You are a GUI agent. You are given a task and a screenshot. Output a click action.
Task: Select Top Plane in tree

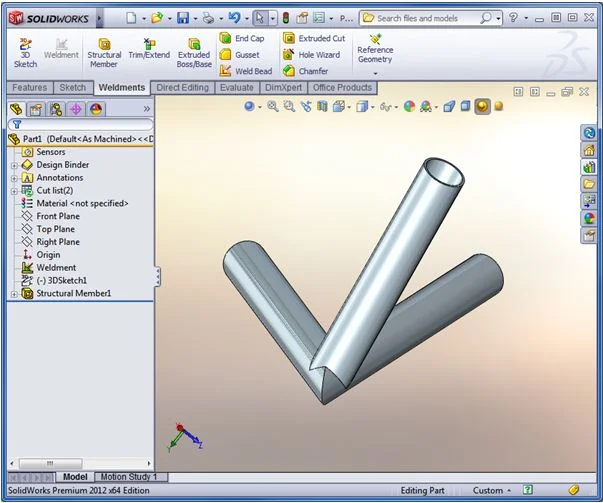(48, 229)
